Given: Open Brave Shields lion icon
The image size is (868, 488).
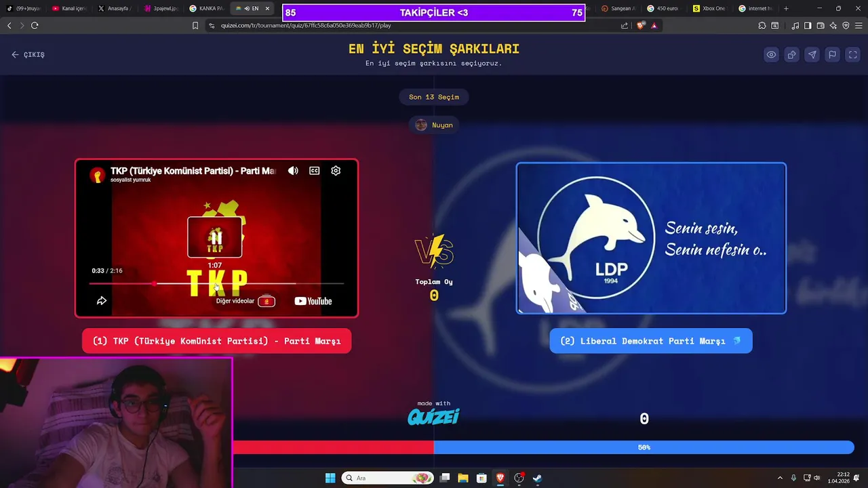Looking at the screenshot, I should pos(642,25).
